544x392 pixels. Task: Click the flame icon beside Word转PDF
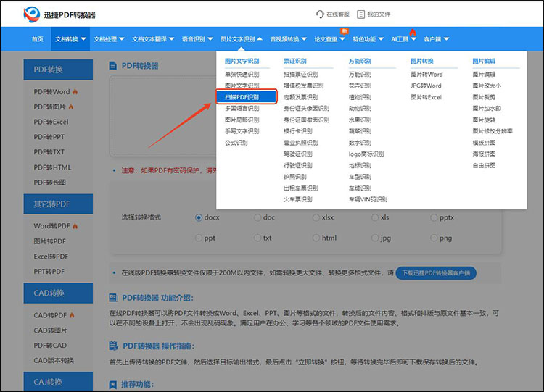(75, 226)
